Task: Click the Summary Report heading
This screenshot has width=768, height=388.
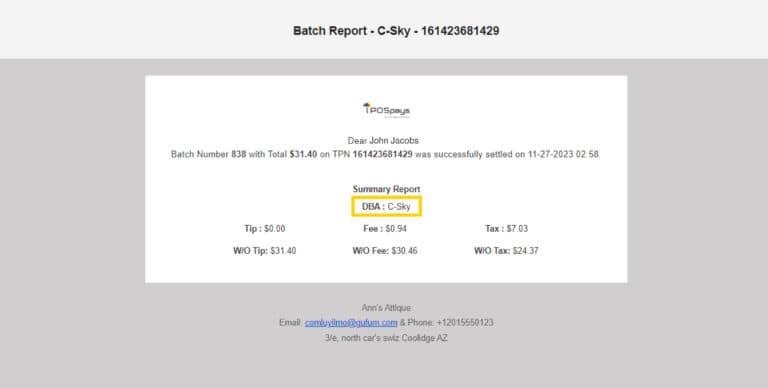Action: [x=386, y=189]
